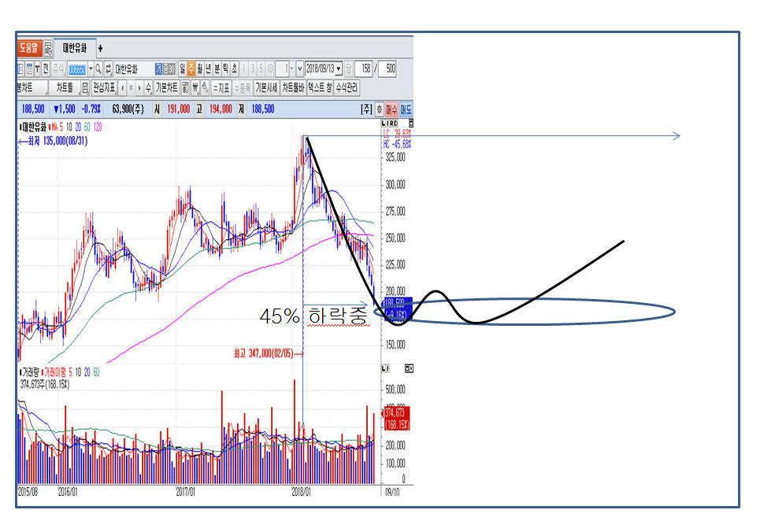Click the previous arrow in chart navigation
The height and width of the screenshot is (532, 775).
pos(121,87)
